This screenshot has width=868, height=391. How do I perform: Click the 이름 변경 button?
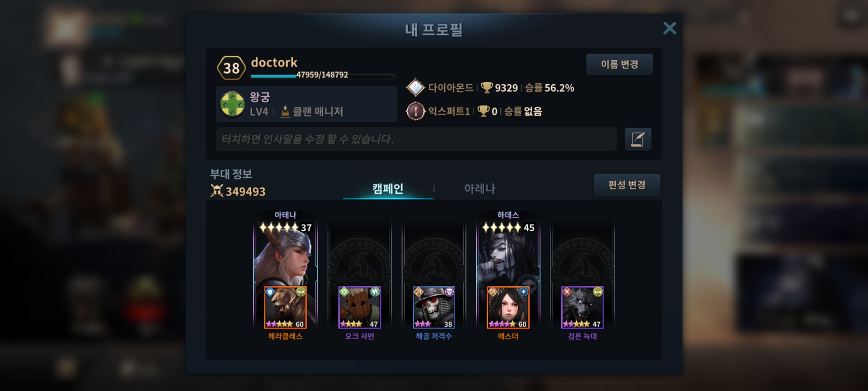(x=620, y=64)
